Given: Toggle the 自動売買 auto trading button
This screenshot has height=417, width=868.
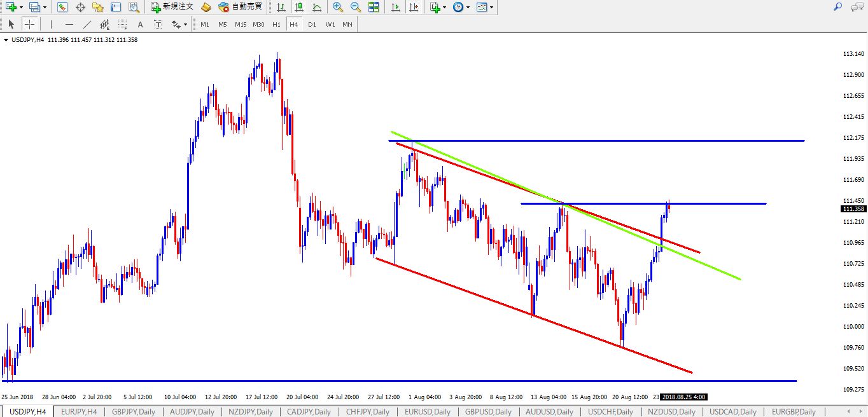Looking at the screenshot, I should click(x=240, y=7).
